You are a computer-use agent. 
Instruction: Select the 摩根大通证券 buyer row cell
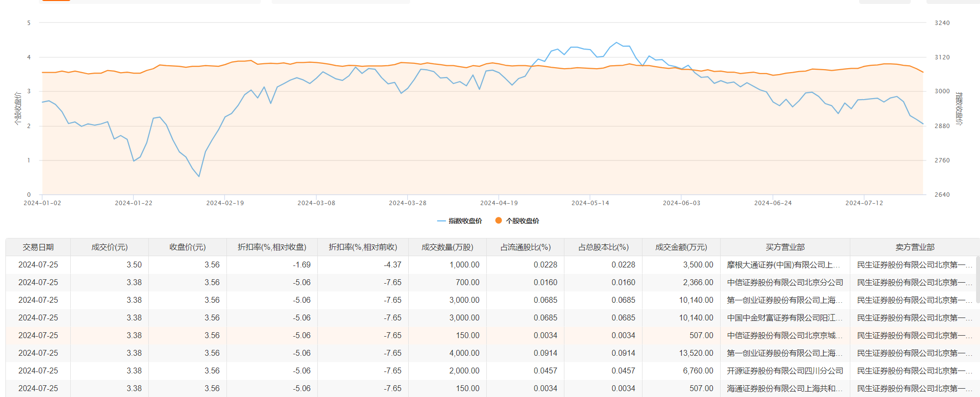784,265
